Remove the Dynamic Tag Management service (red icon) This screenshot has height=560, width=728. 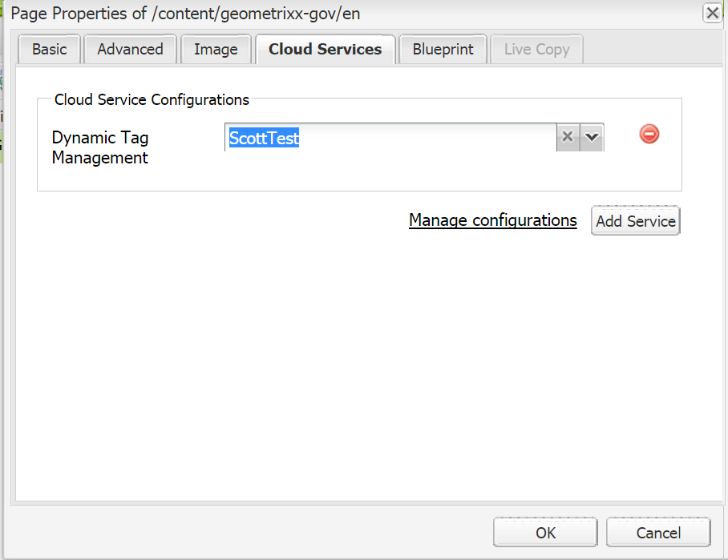click(x=649, y=135)
